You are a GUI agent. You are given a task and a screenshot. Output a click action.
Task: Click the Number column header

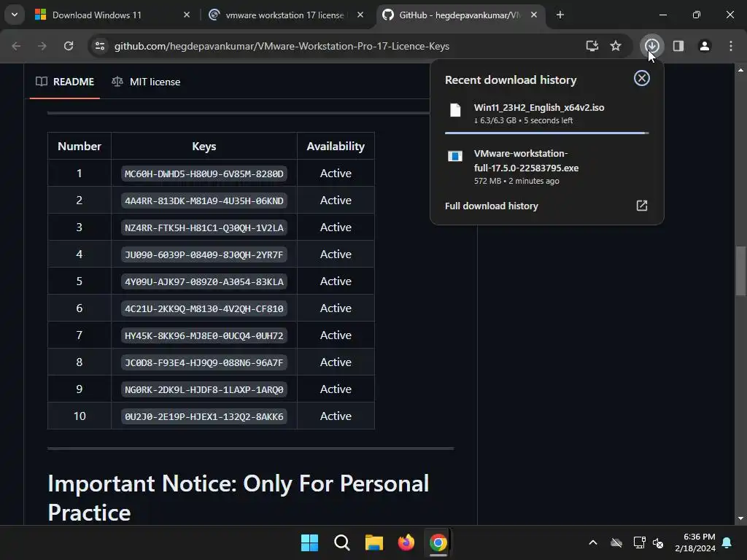[80, 146]
